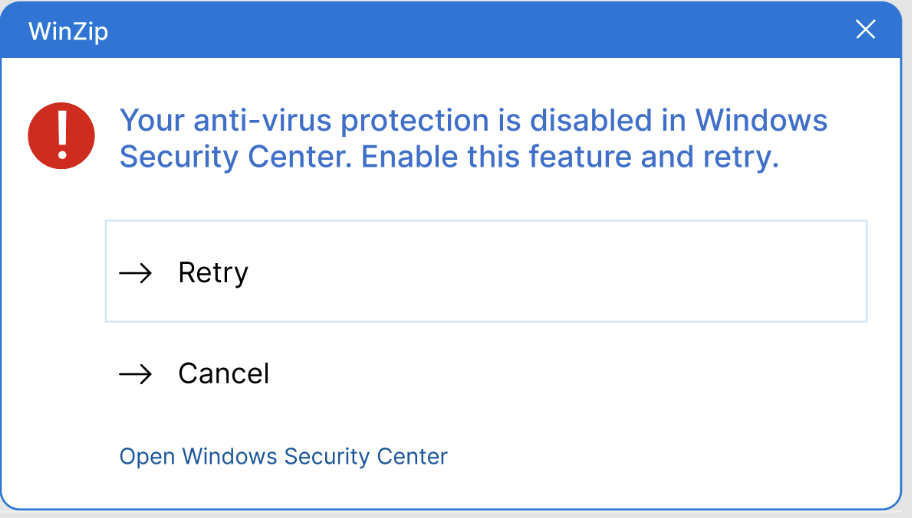Image resolution: width=912 pixels, height=518 pixels.
Task: Click the anti-virus protection disabled message
Action: (473, 138)
